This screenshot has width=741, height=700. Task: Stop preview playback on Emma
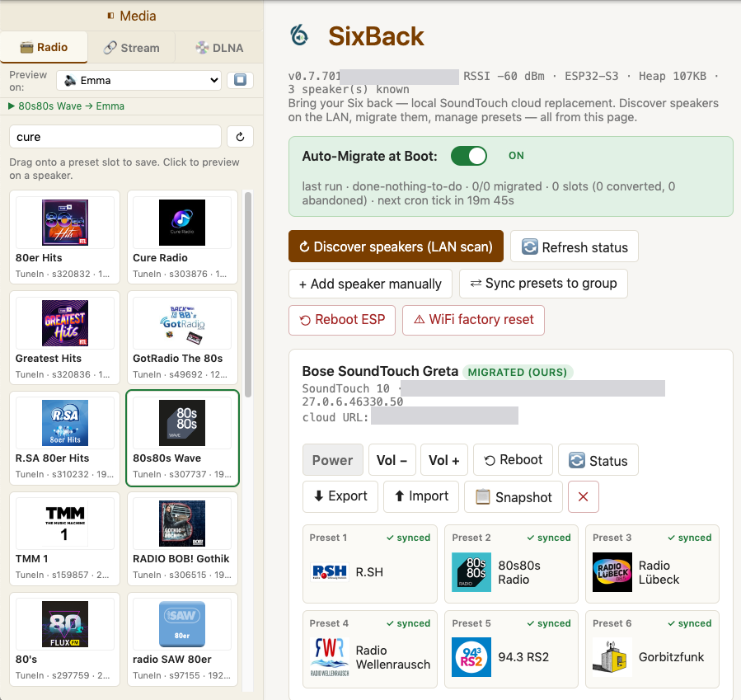tap(240, 80)
